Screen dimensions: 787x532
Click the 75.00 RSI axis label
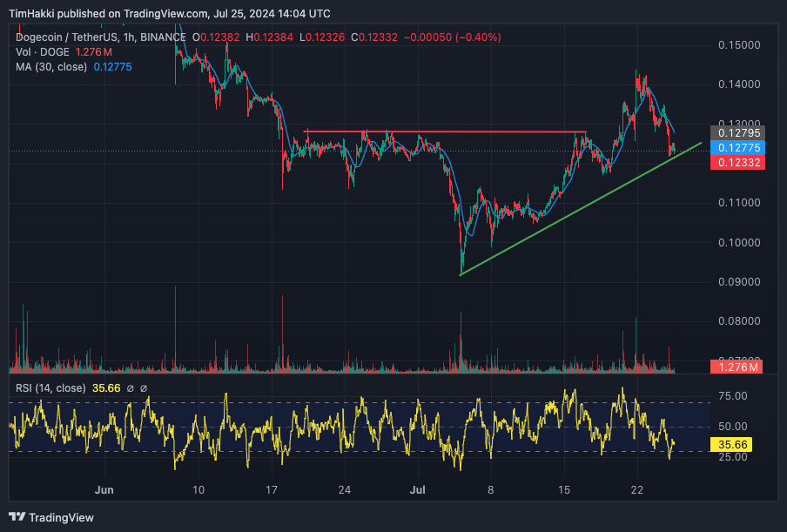point(733,396)
